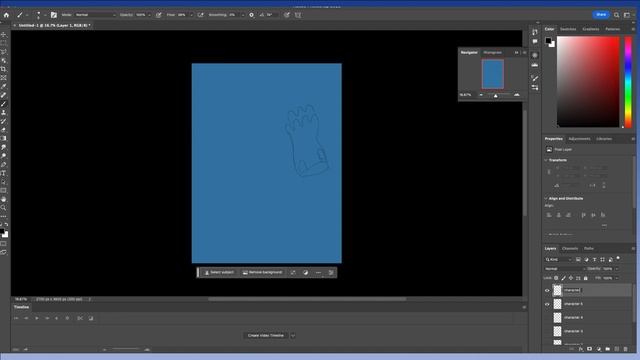Hide the character 5 layer

(547, 304)
